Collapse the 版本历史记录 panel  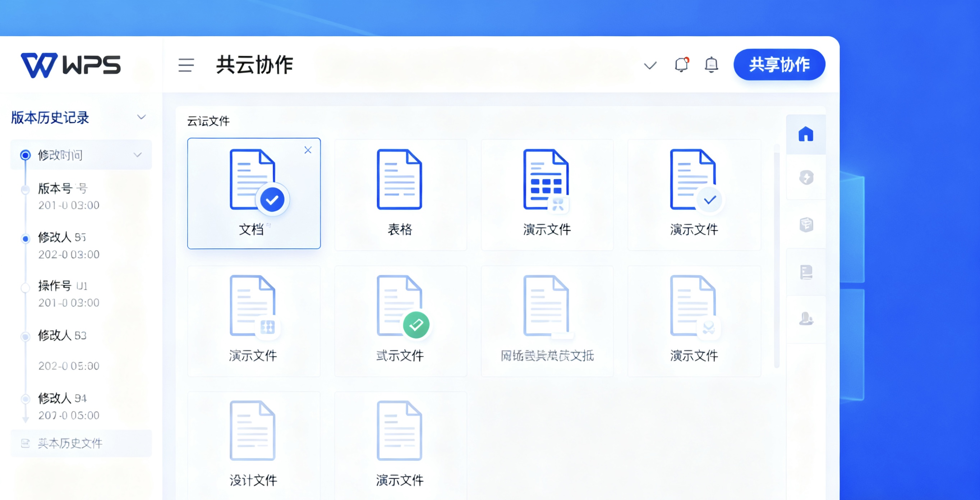141,117
